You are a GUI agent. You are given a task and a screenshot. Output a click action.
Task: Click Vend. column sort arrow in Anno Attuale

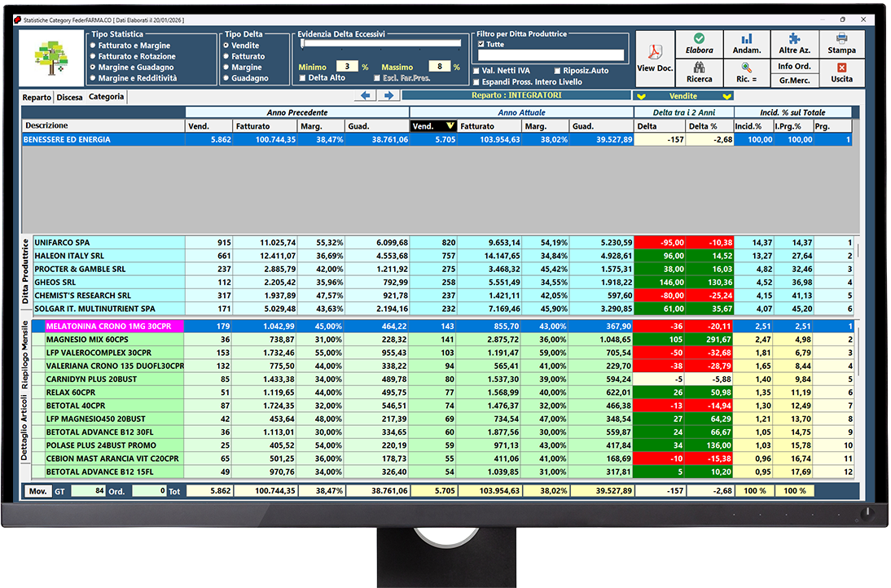click(448, 126)
